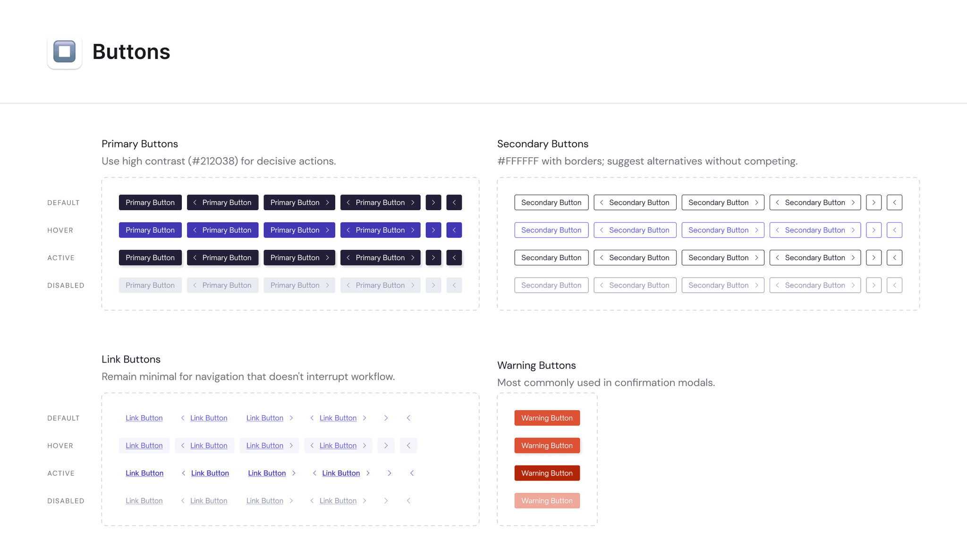Click default secondary right-chevron icon-only button

point(874,203)
